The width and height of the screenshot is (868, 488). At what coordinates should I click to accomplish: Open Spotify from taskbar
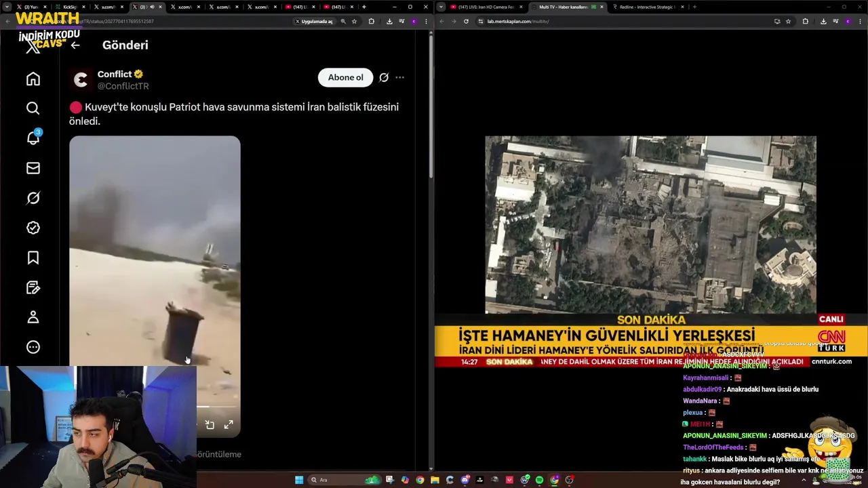click(540, 480)
